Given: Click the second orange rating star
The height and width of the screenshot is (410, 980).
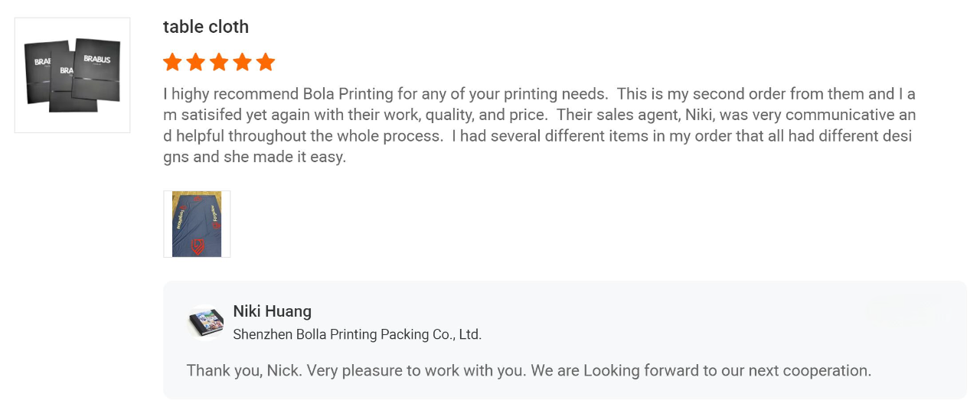Looking at the screenshot, I should [196, 62].
